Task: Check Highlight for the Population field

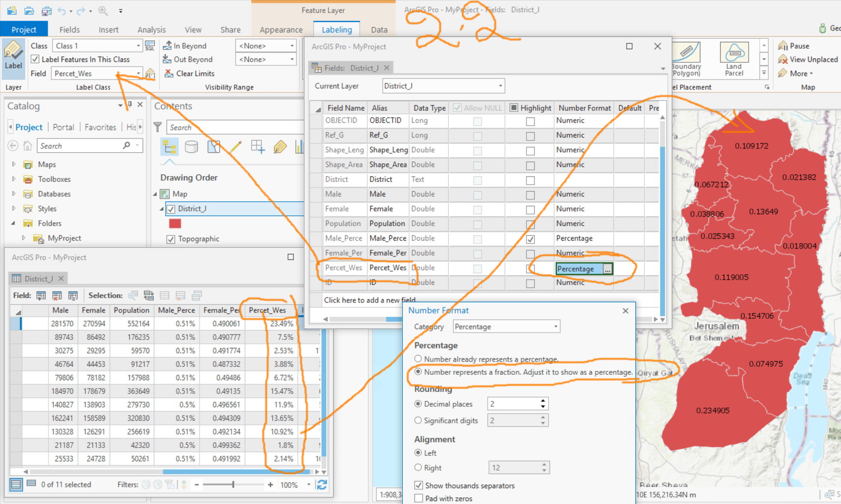Action: pyautogui.click(x=530, y=224)
